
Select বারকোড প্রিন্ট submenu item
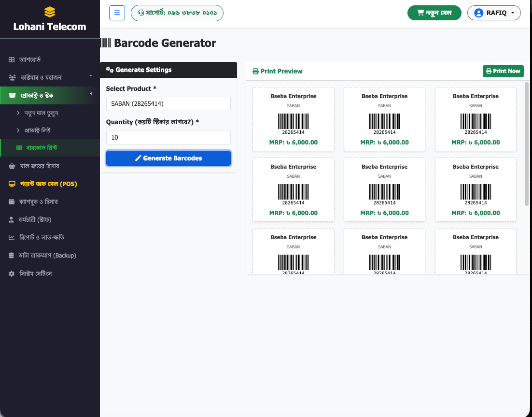(50, 148)
